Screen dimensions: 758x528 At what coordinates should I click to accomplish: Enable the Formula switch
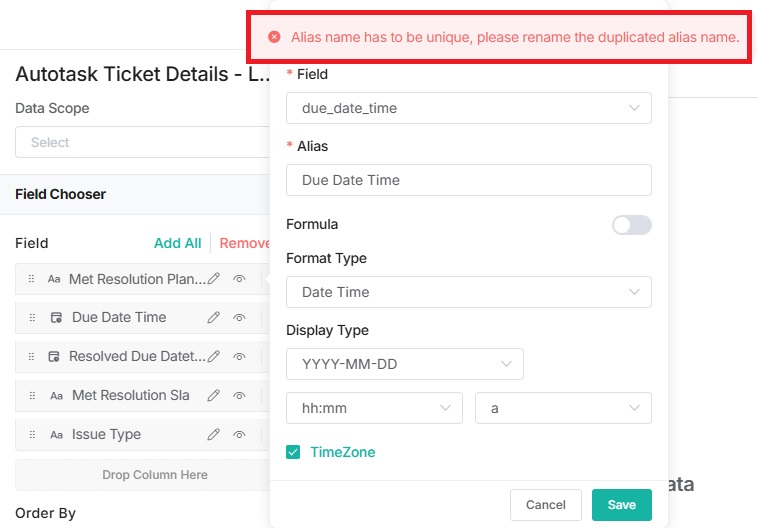tap(631, 225)
